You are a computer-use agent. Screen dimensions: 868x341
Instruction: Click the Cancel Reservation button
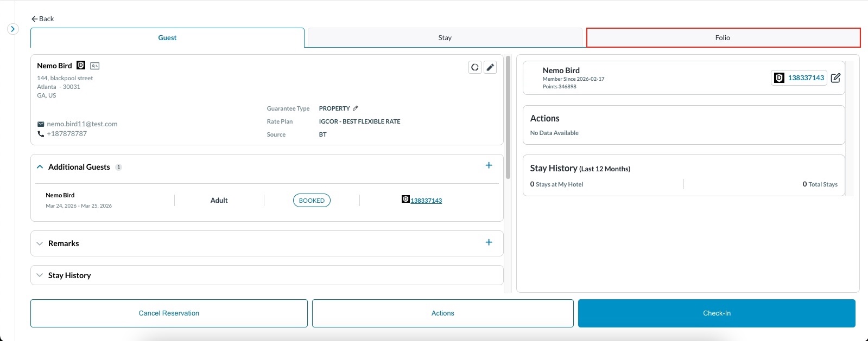tap(169, 313)
